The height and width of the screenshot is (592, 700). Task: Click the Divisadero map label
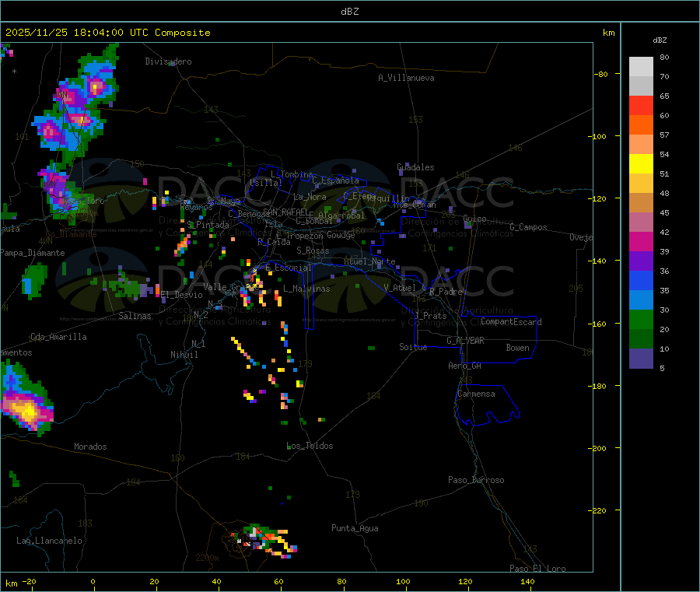[x=168, y=61]
